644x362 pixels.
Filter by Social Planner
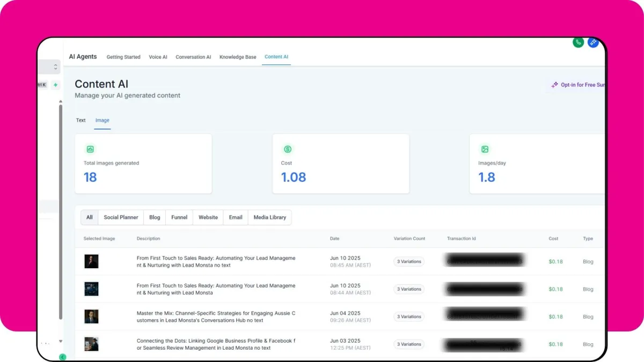[x=121, y=217]
